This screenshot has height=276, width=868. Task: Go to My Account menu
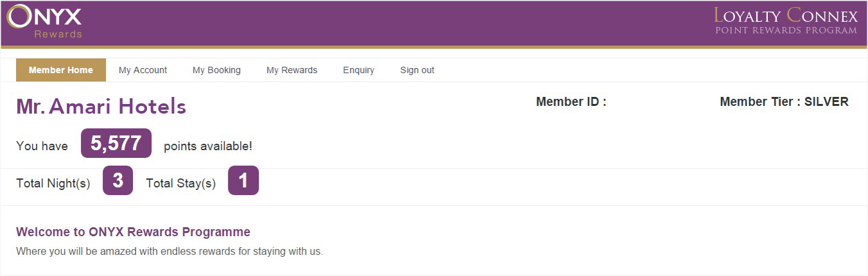tap(143, 70)
